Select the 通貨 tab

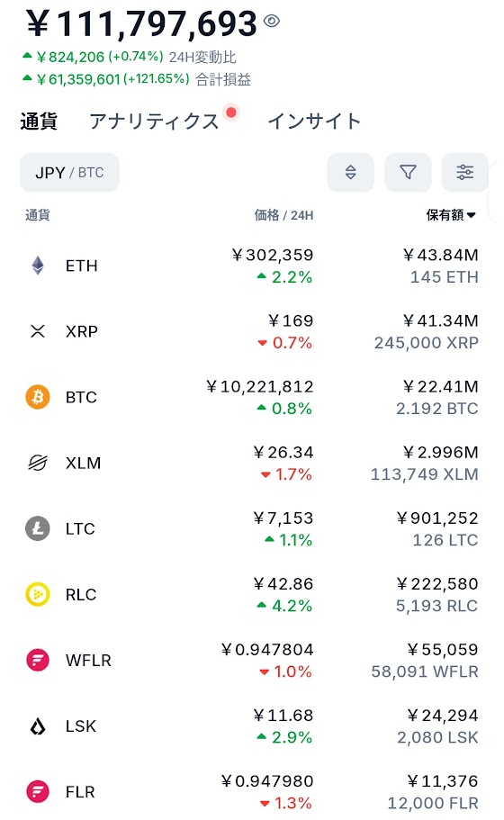(39, 122)
